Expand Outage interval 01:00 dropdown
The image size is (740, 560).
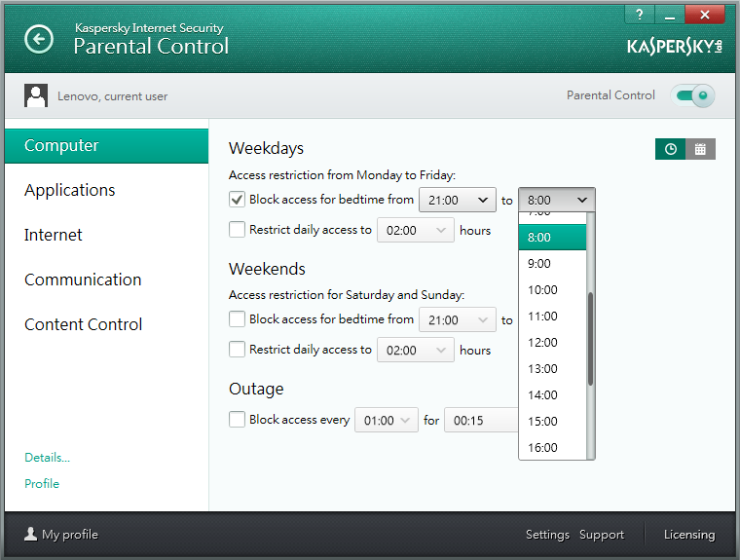coord(387,421)
